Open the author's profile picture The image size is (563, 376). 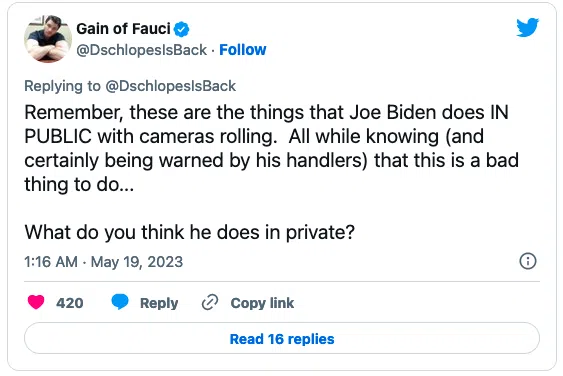point(48,39)
